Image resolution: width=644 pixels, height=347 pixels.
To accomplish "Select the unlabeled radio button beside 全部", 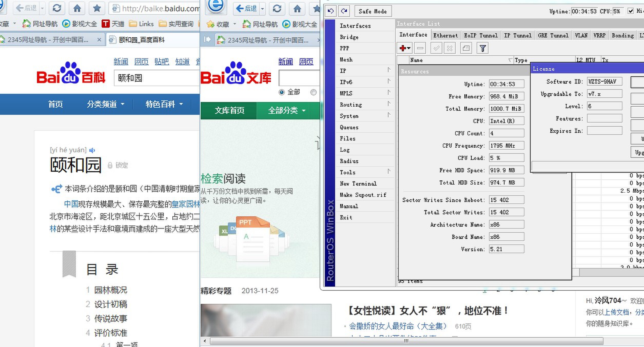I will click(x=313, y=92).
